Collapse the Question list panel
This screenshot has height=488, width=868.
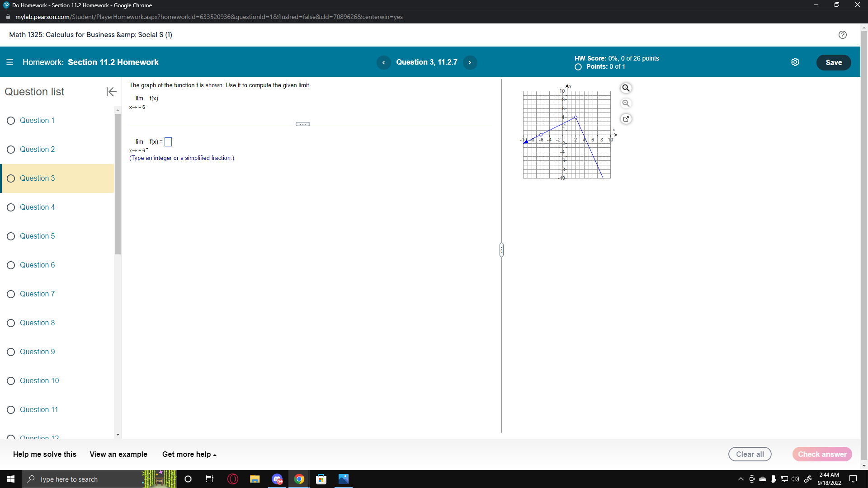[111, 92]
